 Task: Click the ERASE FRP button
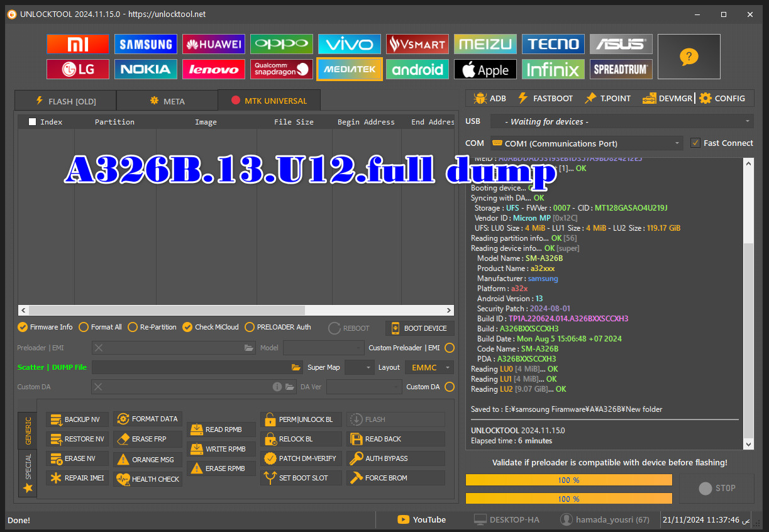(148, 439)
